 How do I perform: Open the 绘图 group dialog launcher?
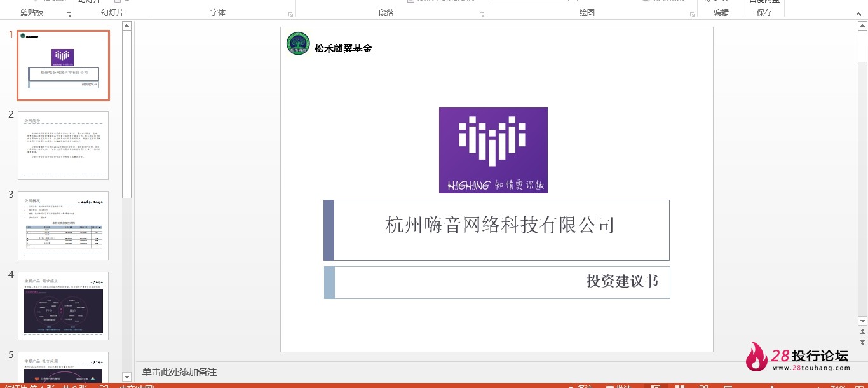pos(691,13)
